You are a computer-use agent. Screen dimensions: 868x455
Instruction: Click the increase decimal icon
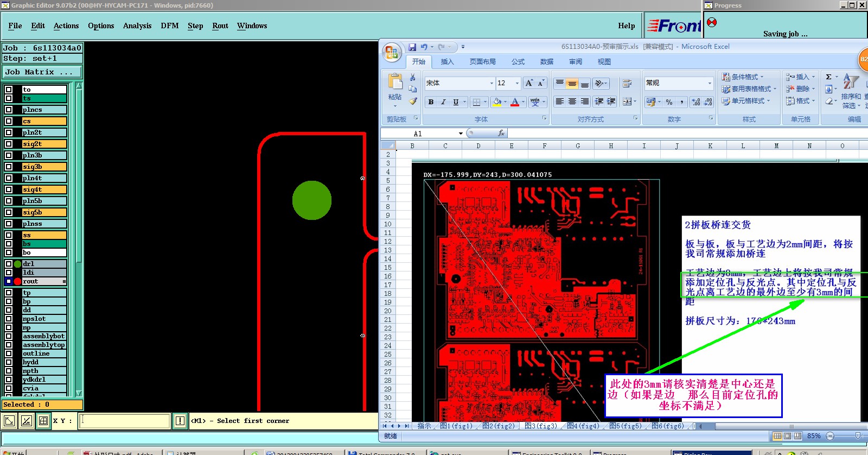click(696, 102)
